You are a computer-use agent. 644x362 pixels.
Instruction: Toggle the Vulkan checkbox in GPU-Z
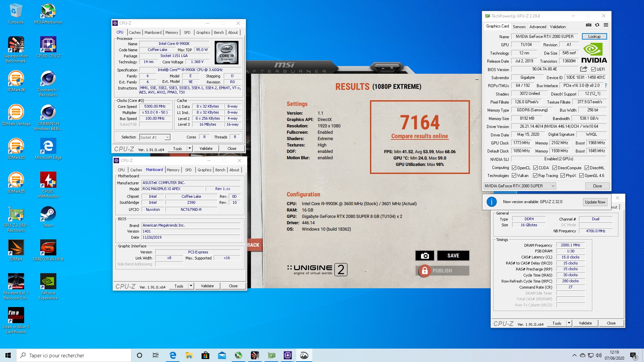point(514,176)
